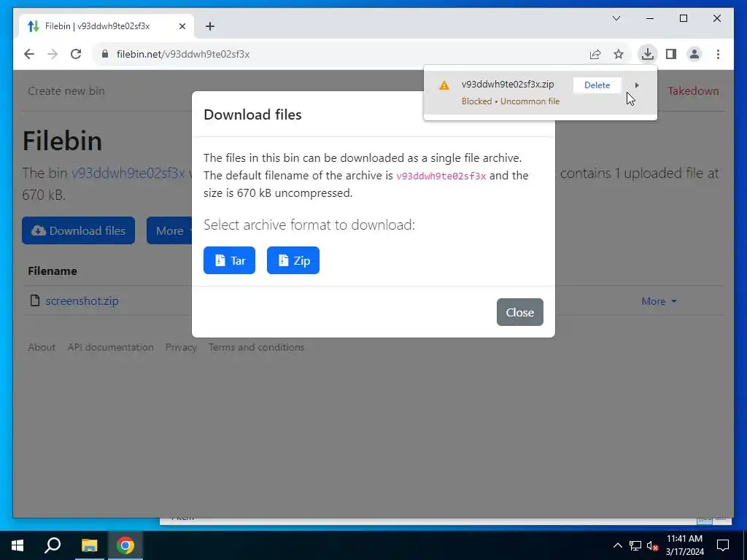
Task: Click Create new bin link
Action: [x=66, y=91]
